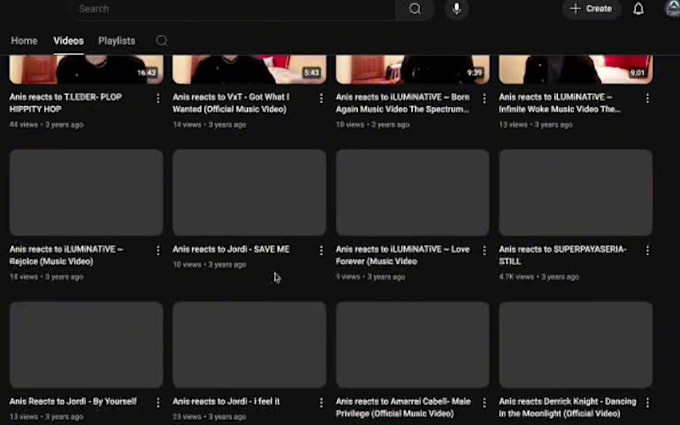This screenshot has width=680, height=425.
Task: Click placeholder thumbnail above iLUMiNATiVE Rejoice title
Action: 86,193
